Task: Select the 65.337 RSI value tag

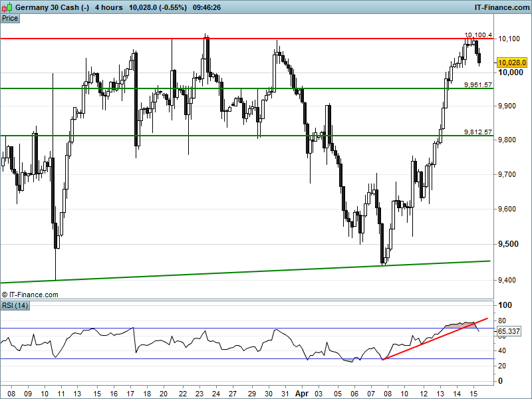Action: point(509,331)
